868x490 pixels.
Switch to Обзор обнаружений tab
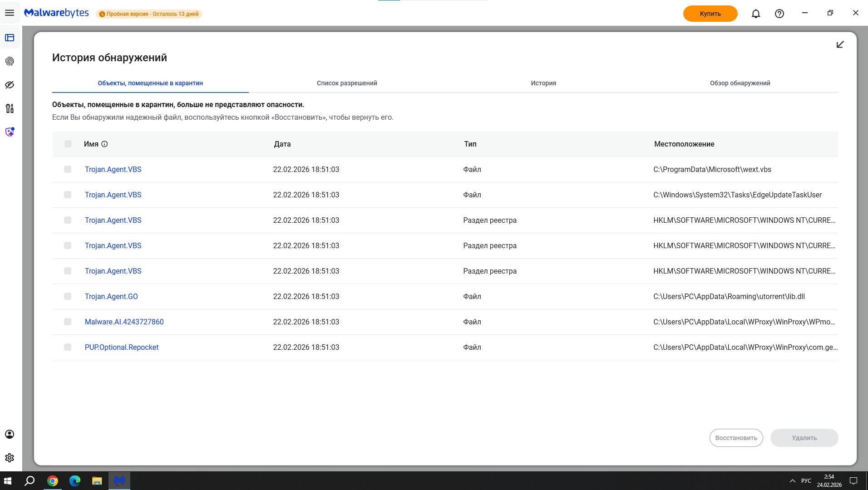click(x=740, y=83)
